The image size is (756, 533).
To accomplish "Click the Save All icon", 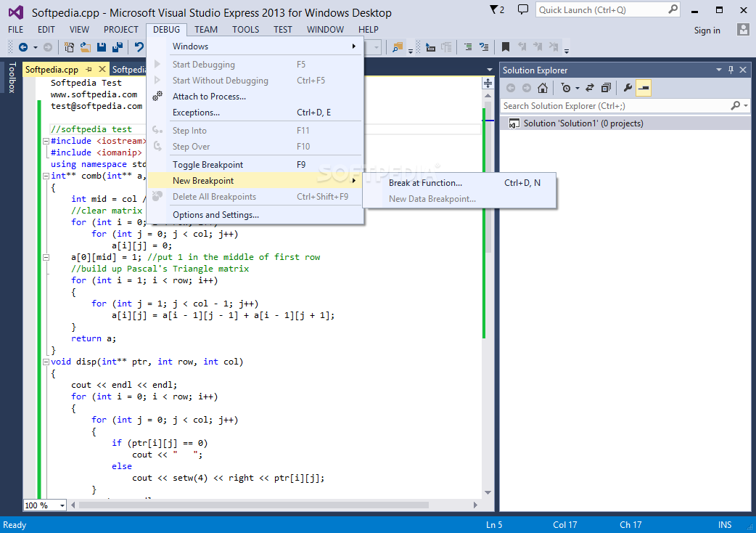I will point(117,47).
